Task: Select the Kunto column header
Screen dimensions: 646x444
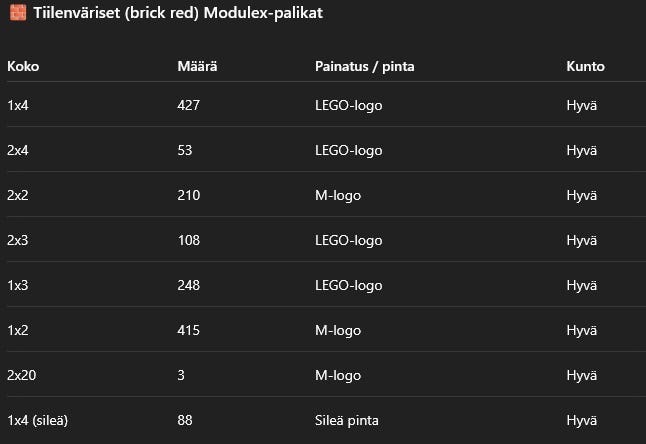Action: 585,66
